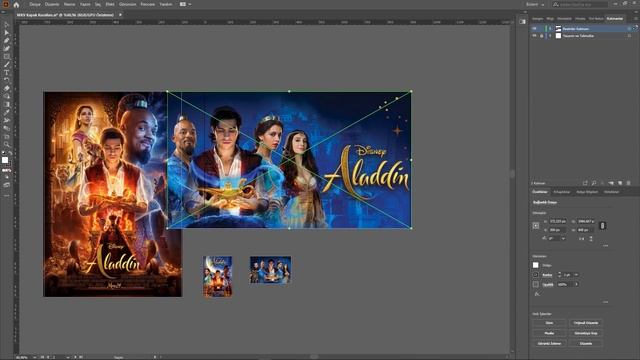Select the small portrait Aladdin thumbnail on canvas
The height and width of the screenshot is (360, 640).
(218, 276)
